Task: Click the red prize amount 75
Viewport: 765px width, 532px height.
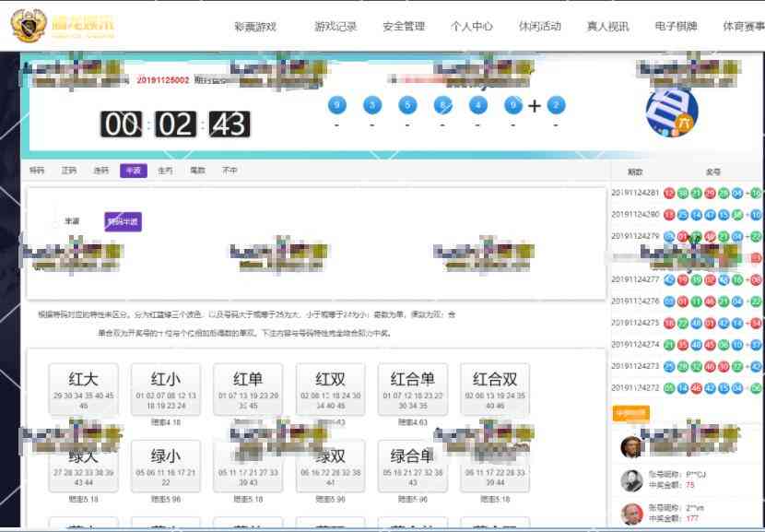Action: click(689, 485)
